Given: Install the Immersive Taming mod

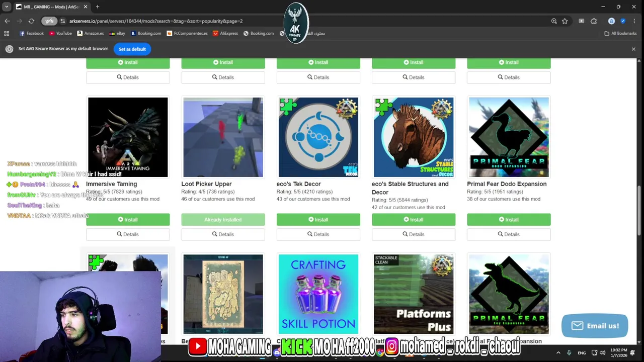Looking at the screenshot, I should click(128, 219).
